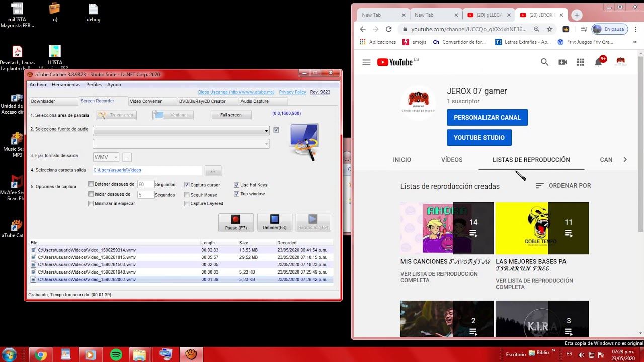644x362 pixels.
Task: Click the Chrome zoom magnifier in address bar
Action: point(536,29)
